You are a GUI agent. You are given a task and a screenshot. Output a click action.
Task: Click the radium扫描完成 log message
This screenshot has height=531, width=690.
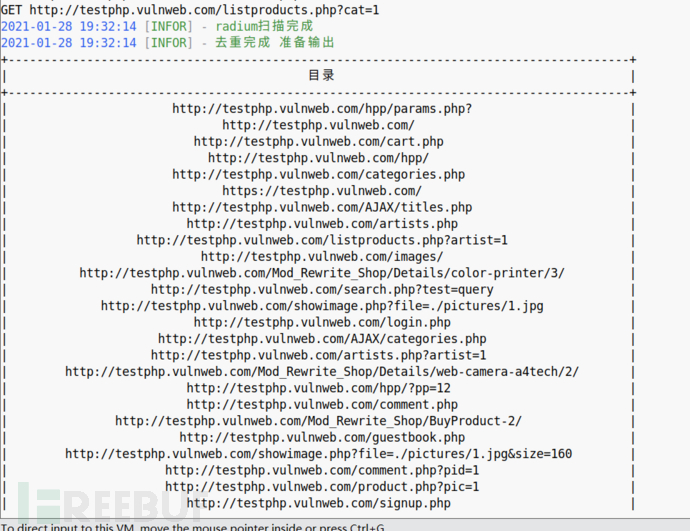pos(264,26)
